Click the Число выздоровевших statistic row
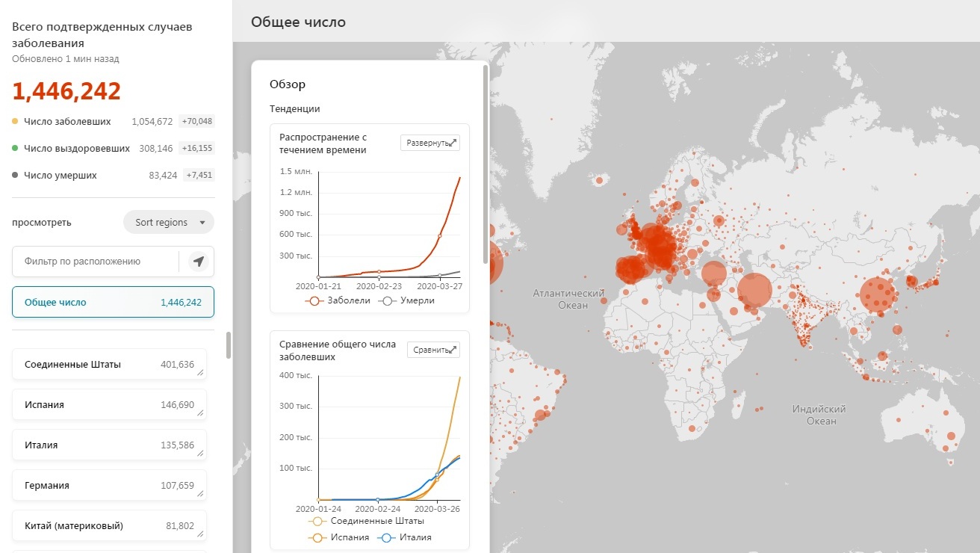Image resolution: width=980 pixels, height=553 pixels. 113,148
